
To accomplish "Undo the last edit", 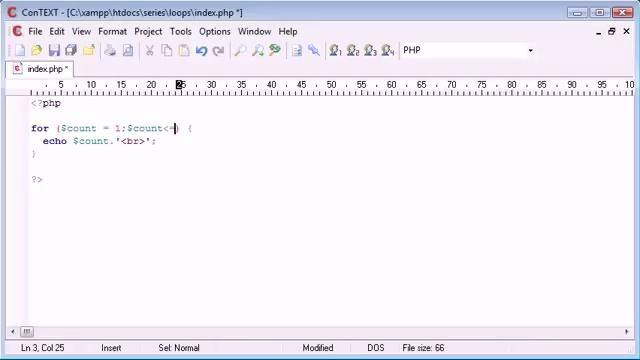I will 201,51.
